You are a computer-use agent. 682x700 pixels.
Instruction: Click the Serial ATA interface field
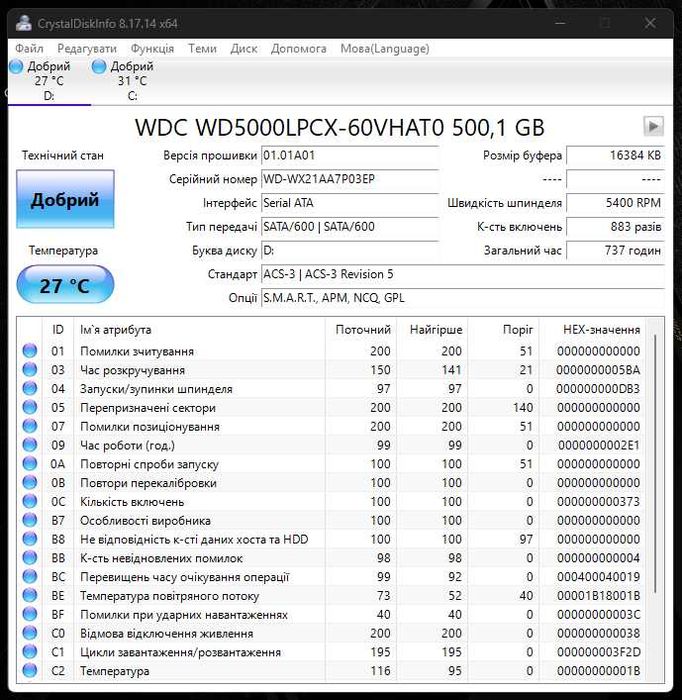[x=349, y=203]
